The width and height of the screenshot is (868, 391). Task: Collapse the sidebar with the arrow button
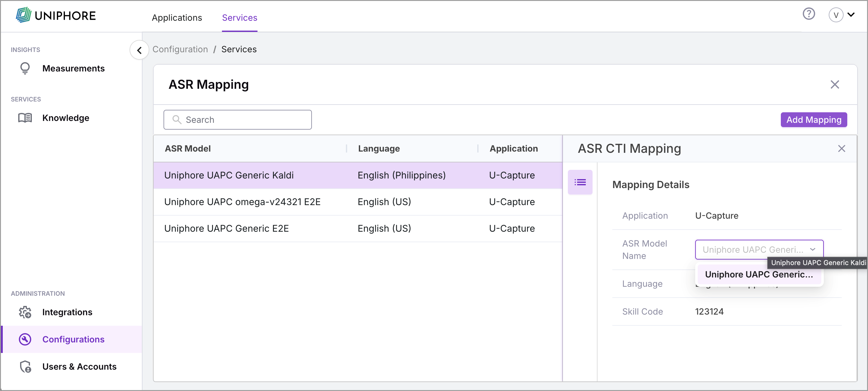click(x=139, y=50)
